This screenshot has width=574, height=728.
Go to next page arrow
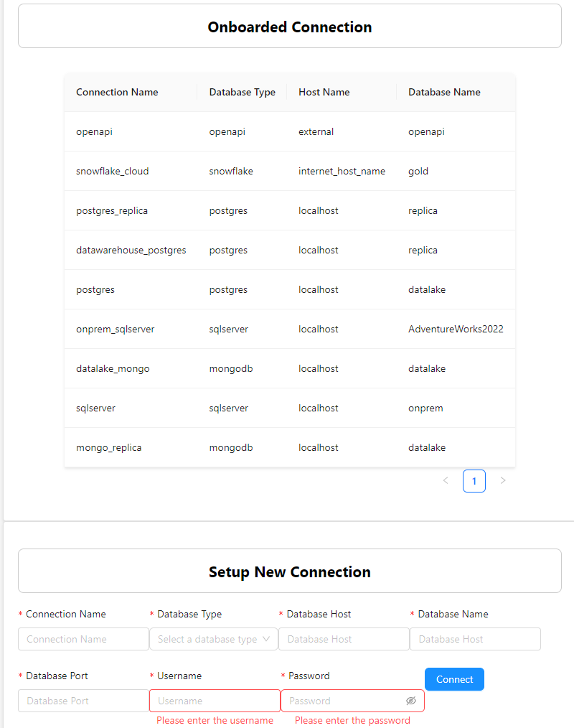(x=503, y=480)
